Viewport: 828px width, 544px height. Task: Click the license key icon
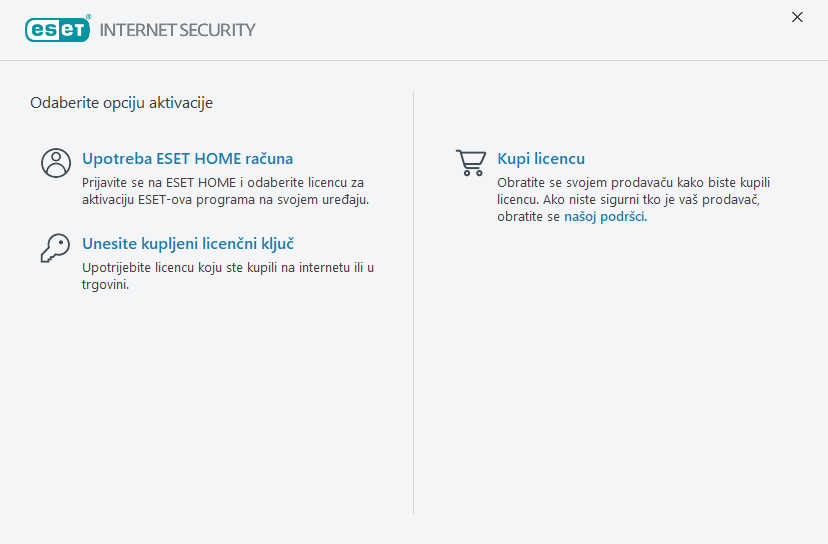point(55,248)
